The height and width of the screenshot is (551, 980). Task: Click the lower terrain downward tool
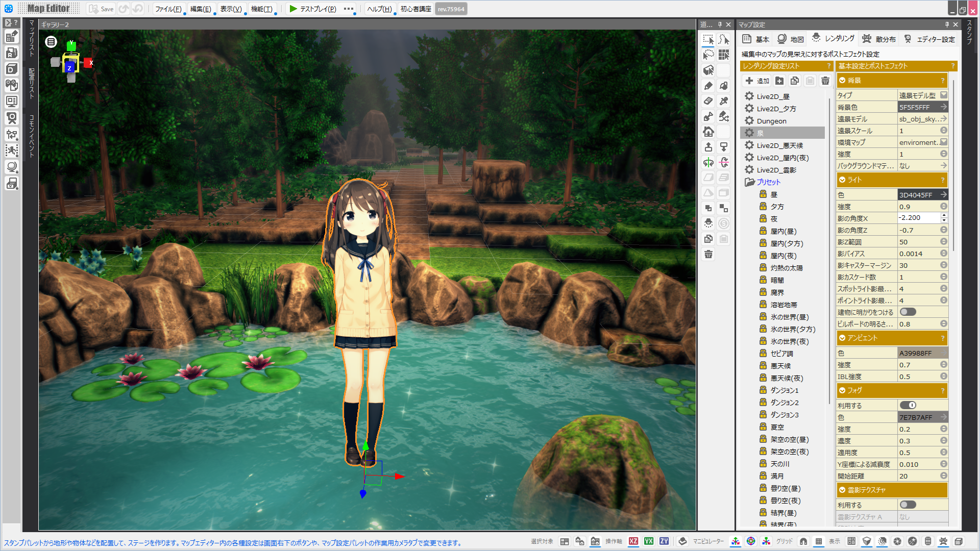(x=724, y=147)
